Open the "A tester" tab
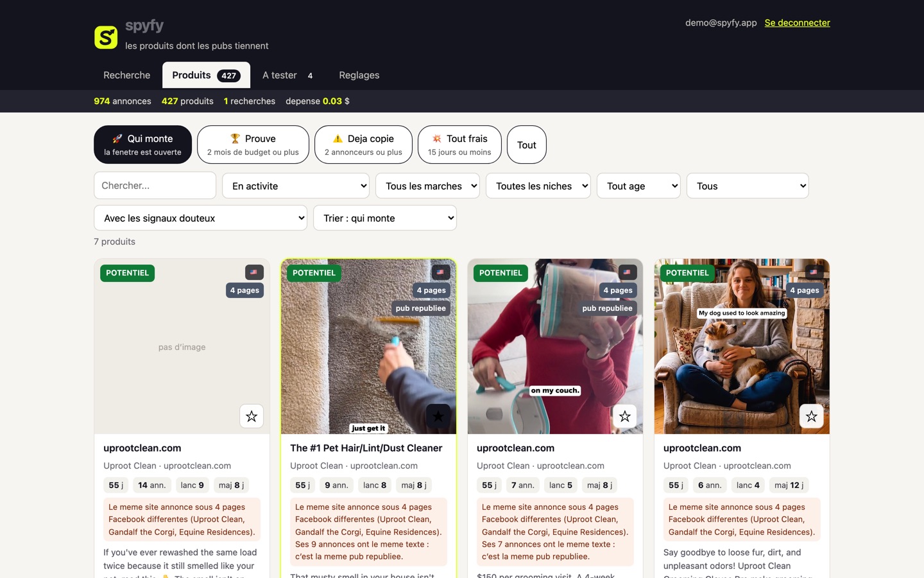924x578 pixels. [x=289, y=75]
